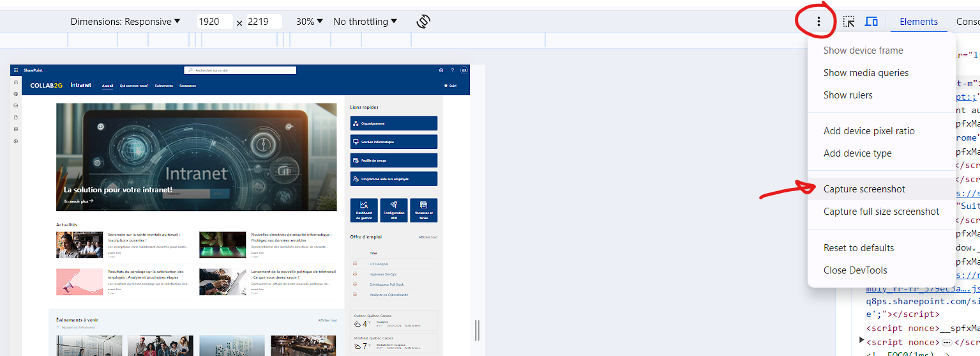
Task: Open the Configuration Wifi tile
Action: (x=394, y=210)
